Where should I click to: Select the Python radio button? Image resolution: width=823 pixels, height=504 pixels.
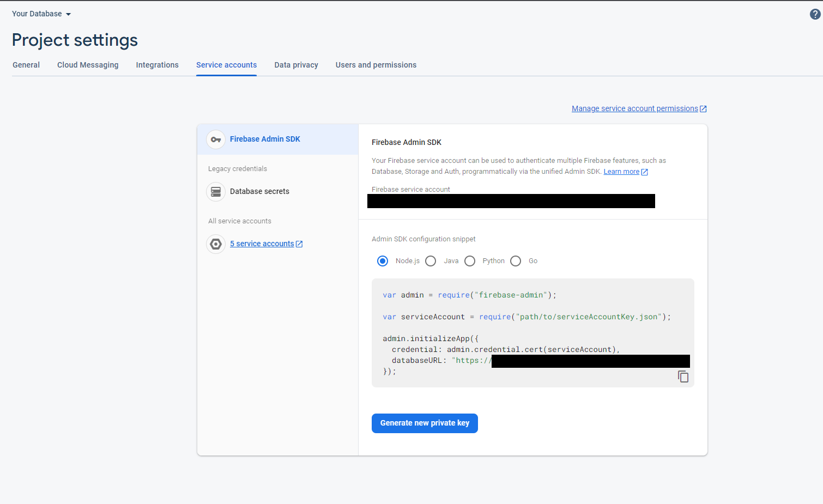click(x=470, y=261)
